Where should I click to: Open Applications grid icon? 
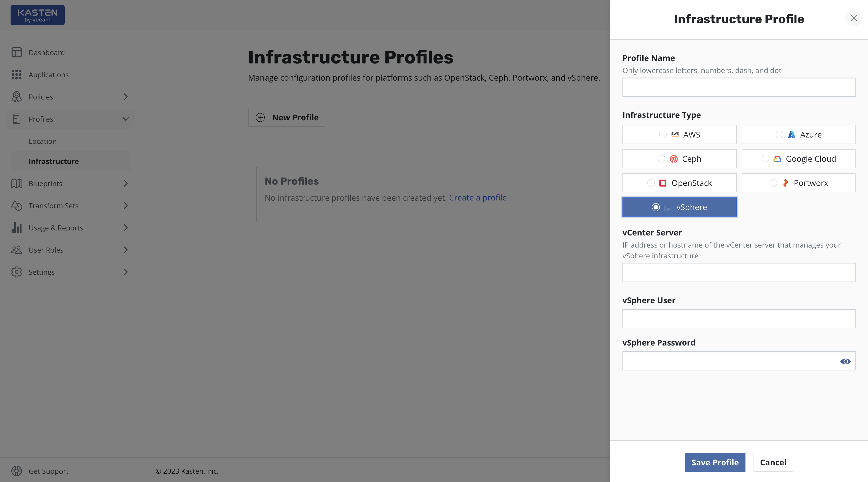(17, 75)
